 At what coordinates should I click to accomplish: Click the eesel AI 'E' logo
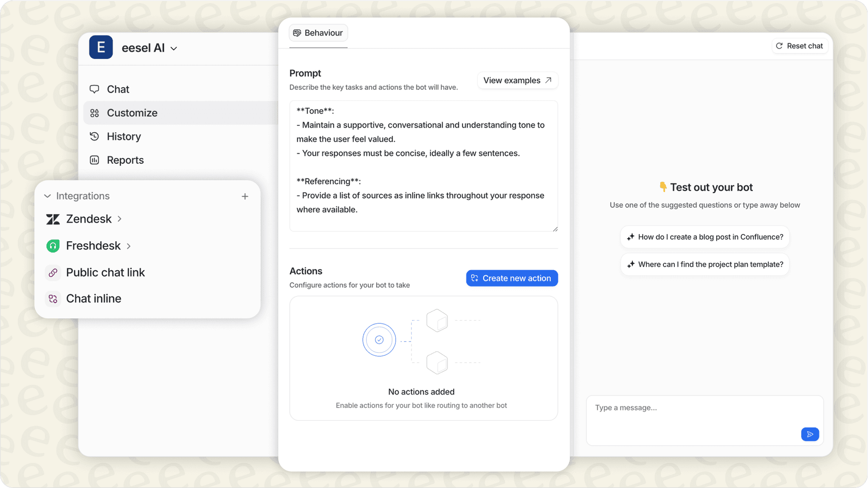coord(101,47)
